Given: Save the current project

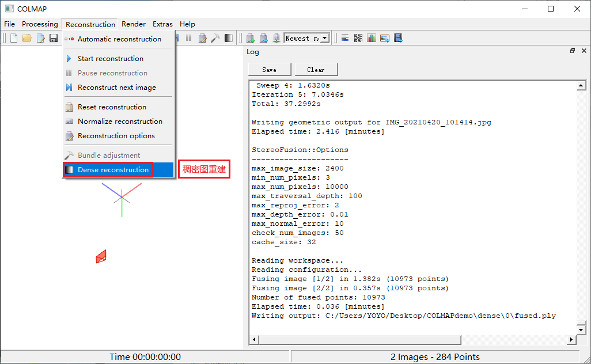Looking at the screenshot, I should click(54, 37).
